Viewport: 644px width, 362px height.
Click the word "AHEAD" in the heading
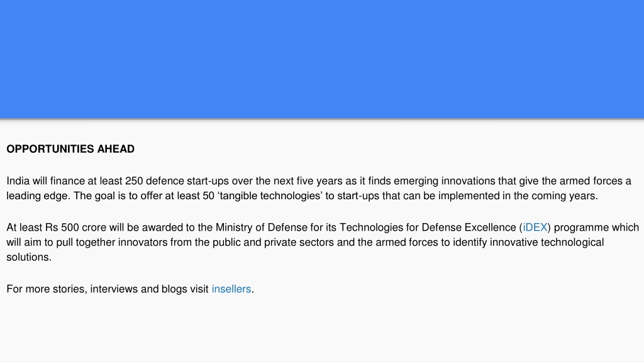(x=116, y=149)
